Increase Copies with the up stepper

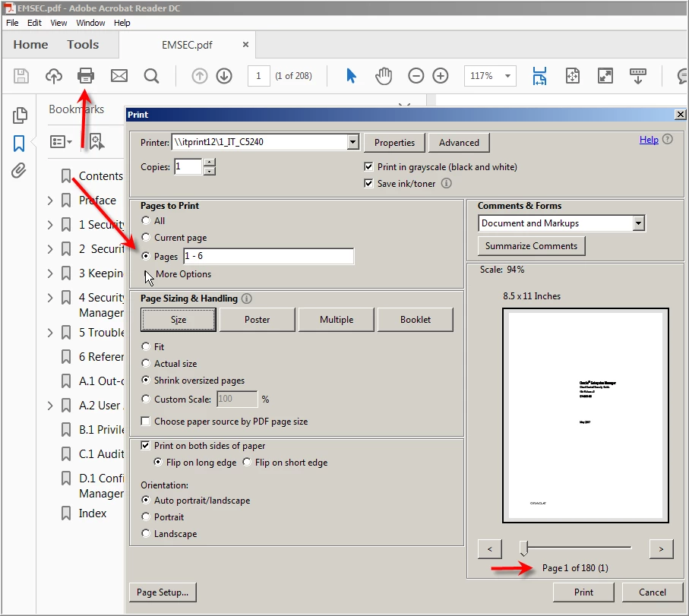pyautogui.click(x=210, y=163)
